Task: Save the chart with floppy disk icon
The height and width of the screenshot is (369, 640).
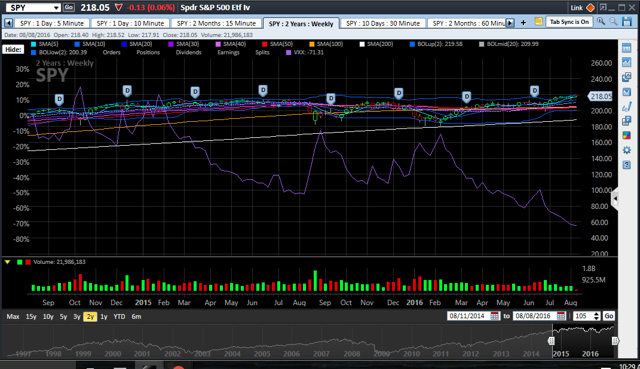Action: 627,22
